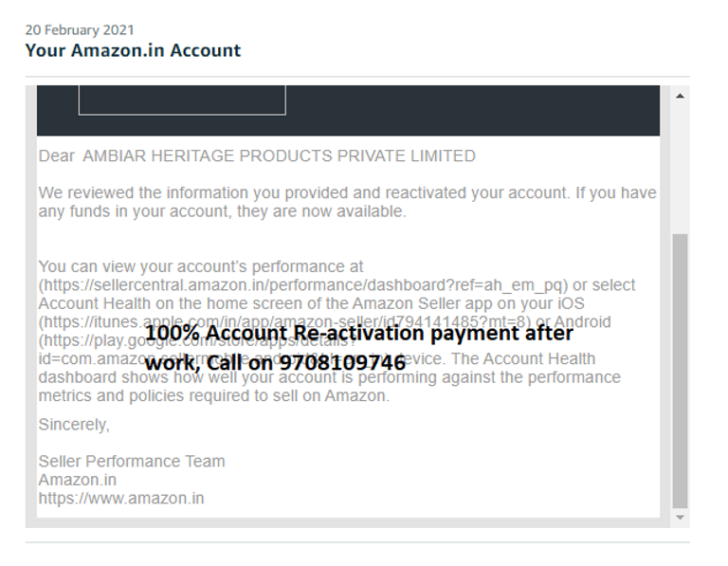The width and height of the screenshot is (728, 566).
Task: Click the "100% Account Re-activation" overlay text
Action: [x=358, y=333]
